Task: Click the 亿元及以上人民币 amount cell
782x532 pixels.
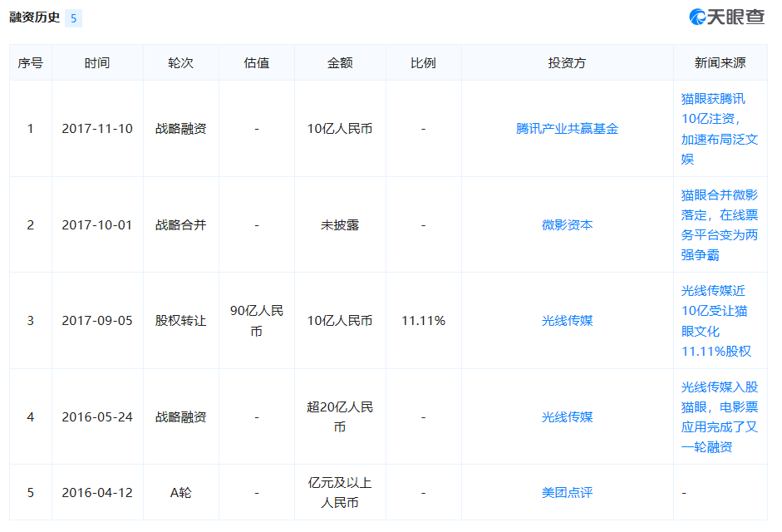Action: [x=340, y=493]
